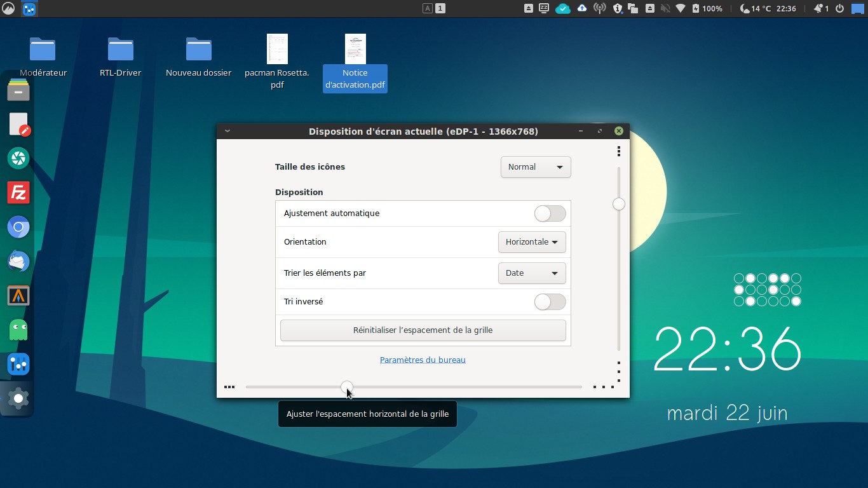This screenshot has height=488, width=868.
Task: Open Thunderbird mail from the dock
Action: pos(18,261)
